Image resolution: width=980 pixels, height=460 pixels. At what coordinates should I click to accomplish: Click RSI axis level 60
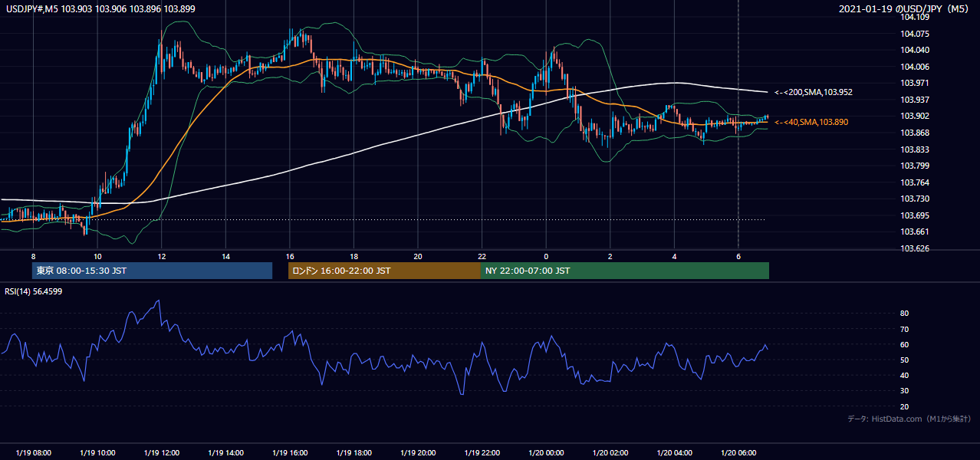pos(905,344)
